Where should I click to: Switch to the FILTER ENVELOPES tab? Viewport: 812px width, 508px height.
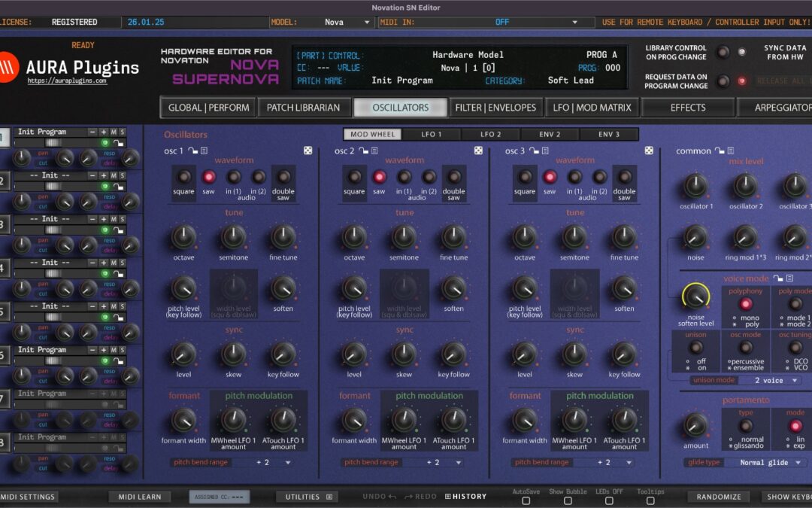(495, 107)
